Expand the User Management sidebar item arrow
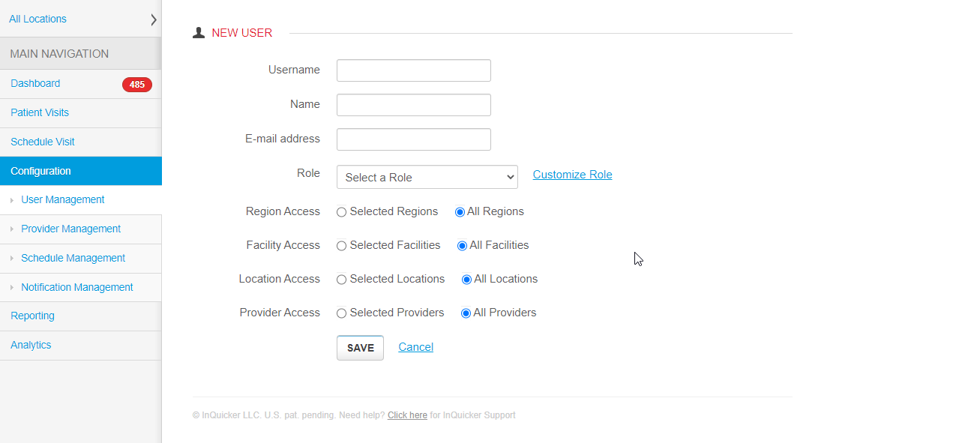Screen dimensions: 980x443 [10, 200]
